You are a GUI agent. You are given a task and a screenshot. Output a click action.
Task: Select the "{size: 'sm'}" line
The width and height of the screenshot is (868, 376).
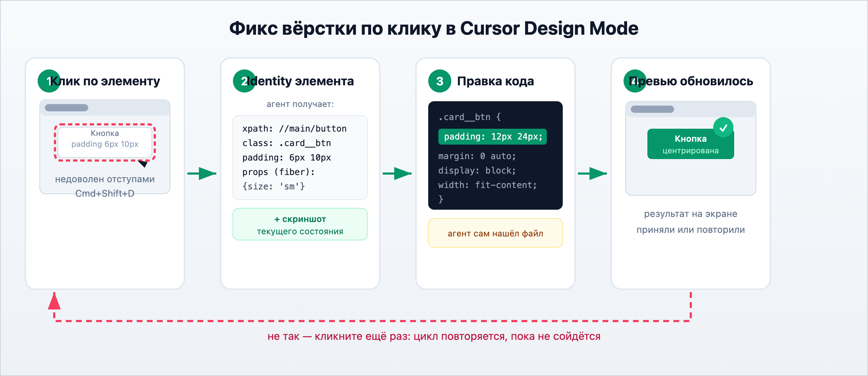click(x=274, y=187)
